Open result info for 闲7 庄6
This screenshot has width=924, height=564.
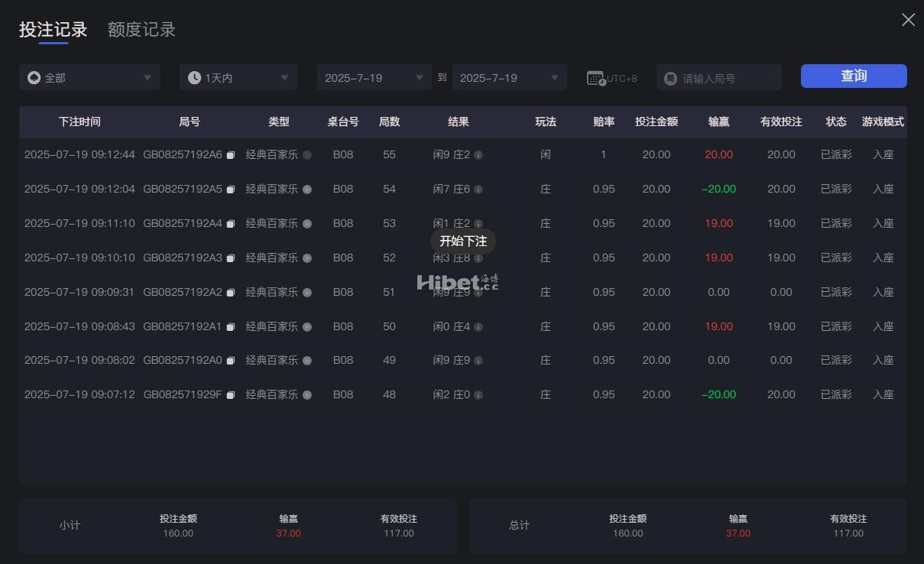478,190
